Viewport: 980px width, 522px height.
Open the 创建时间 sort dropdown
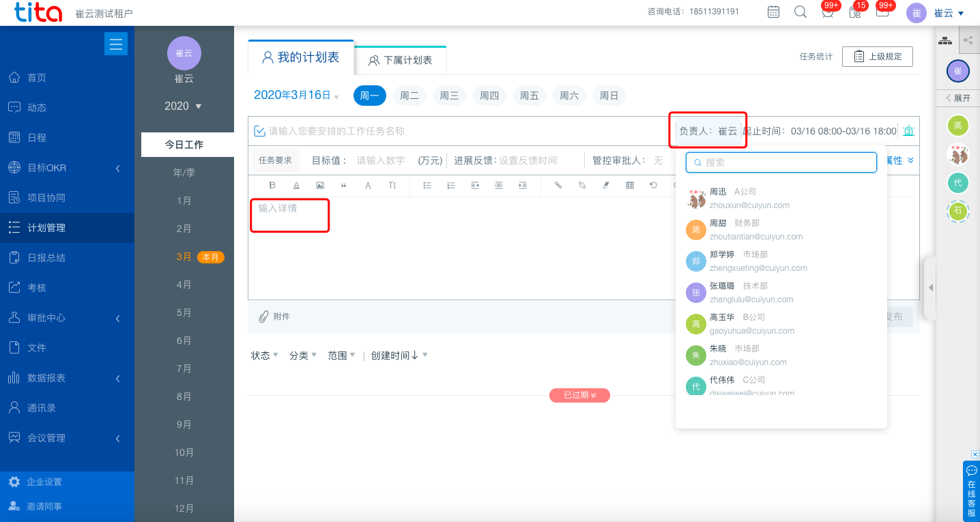coord(399,356)
